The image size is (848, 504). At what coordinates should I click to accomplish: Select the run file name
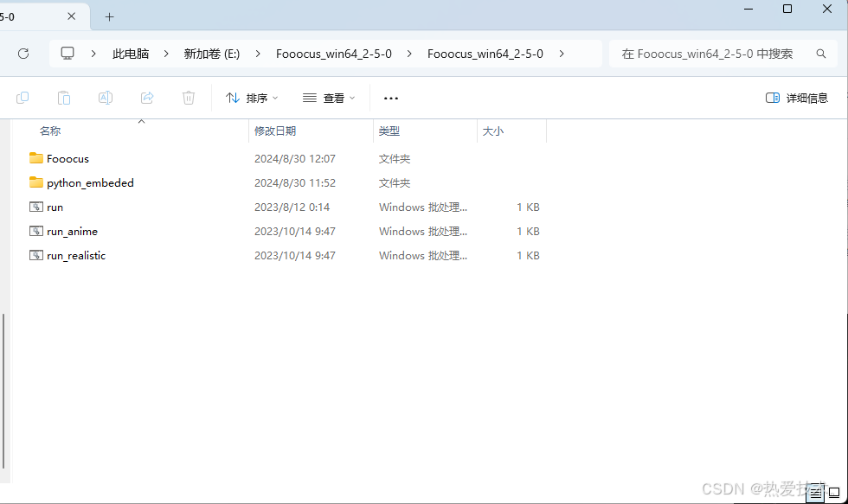click(x=55, y=207)
